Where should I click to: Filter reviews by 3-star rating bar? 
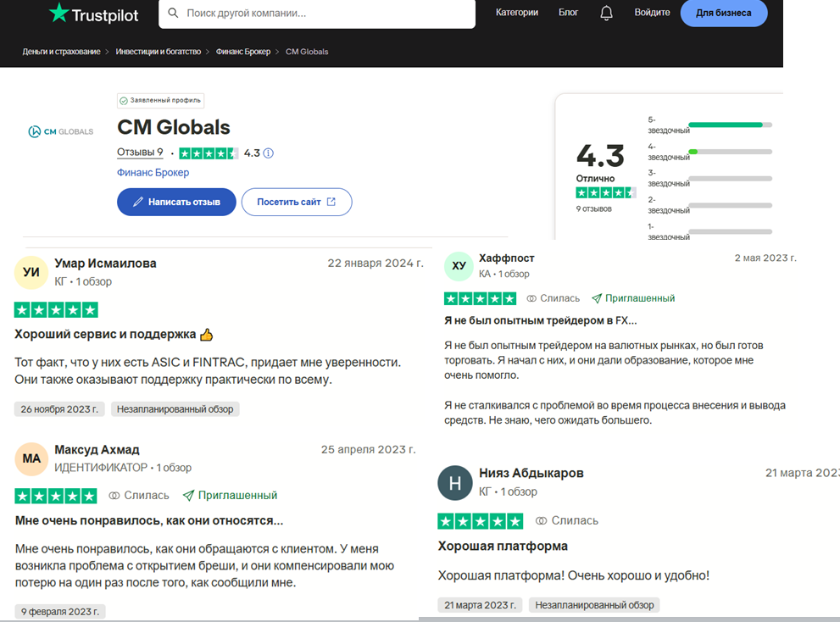[730, 179]
